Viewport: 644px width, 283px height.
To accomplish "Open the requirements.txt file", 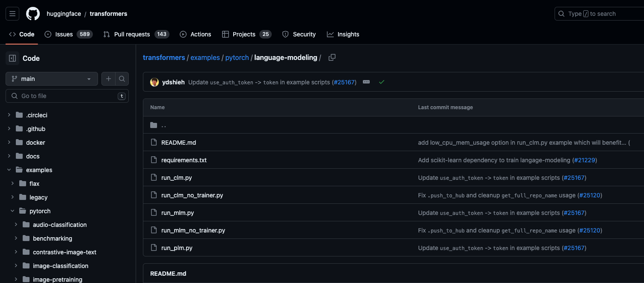I will click(184, 160).
